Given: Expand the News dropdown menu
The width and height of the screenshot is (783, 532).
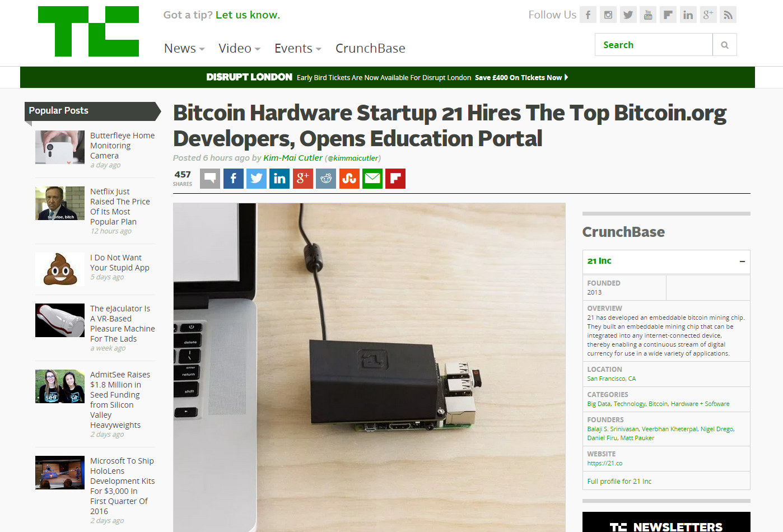Looking at the screenshot, I should coord(184,48).
